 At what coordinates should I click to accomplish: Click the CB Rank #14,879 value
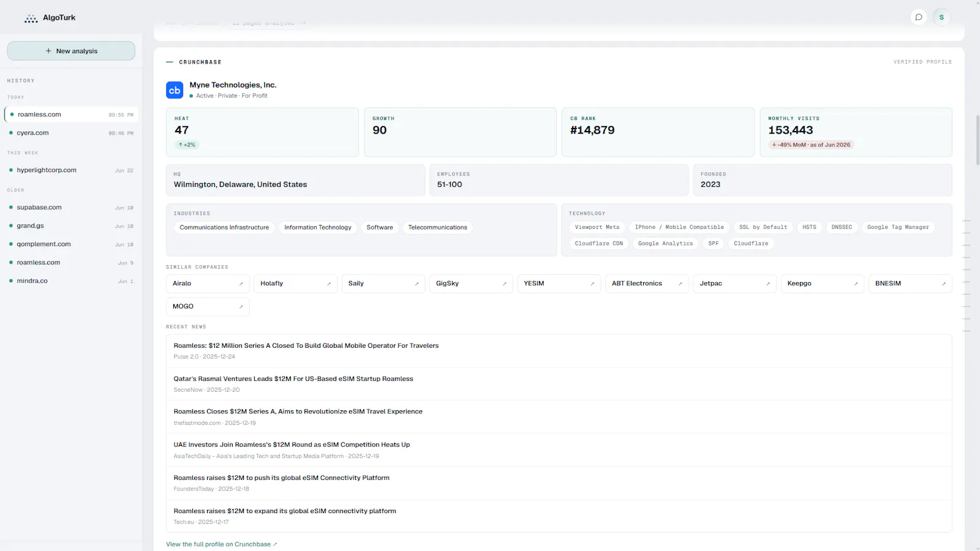[592, 130]
